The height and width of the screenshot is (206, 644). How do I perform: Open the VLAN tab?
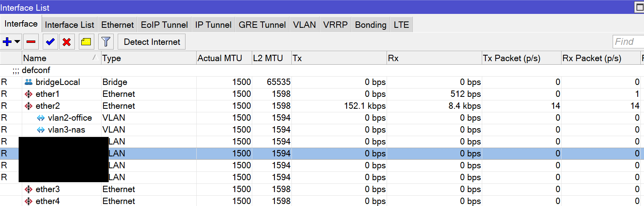point(304,25)
